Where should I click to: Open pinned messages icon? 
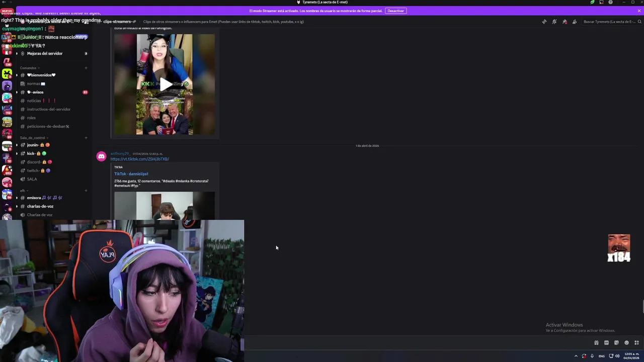(x=565, y=22)
